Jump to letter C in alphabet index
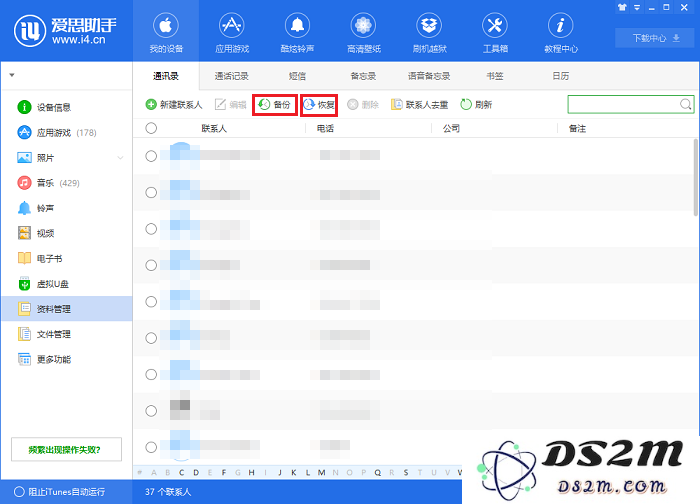 [181, 472]
